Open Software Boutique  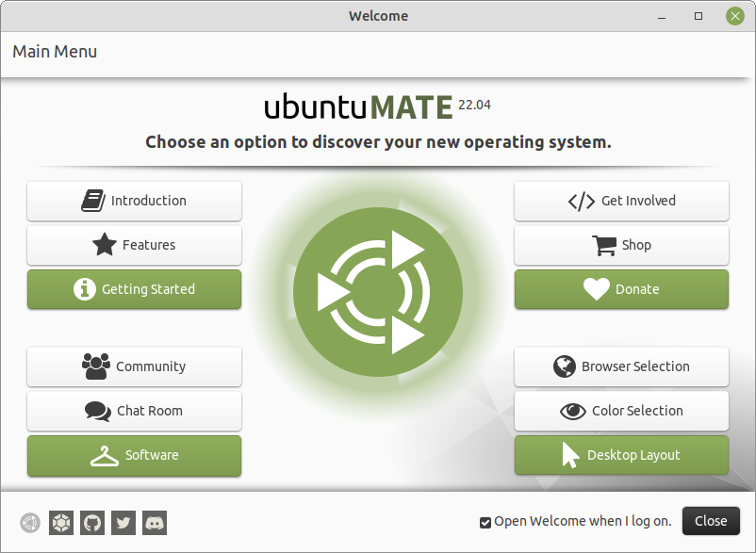(x=134, y=455)
